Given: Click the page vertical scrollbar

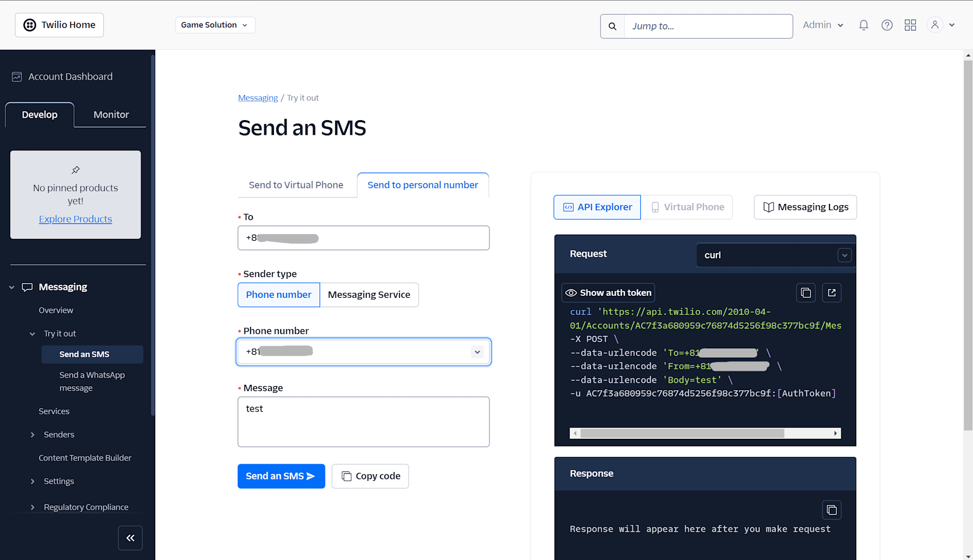Looking at the screenshot, I should coord(968,245).
